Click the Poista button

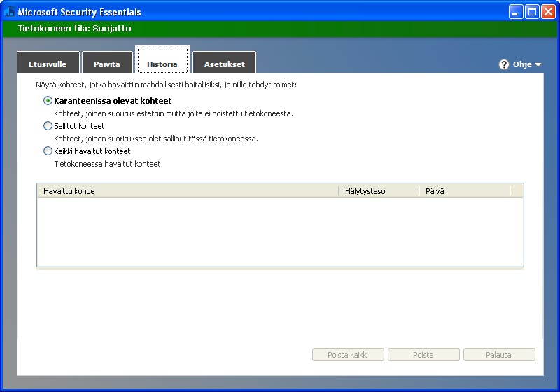[423, 354]
